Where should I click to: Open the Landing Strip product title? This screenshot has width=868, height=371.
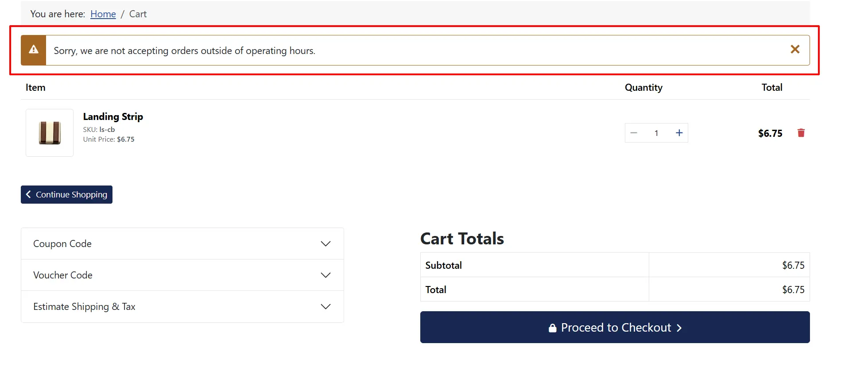pos(113,117)
